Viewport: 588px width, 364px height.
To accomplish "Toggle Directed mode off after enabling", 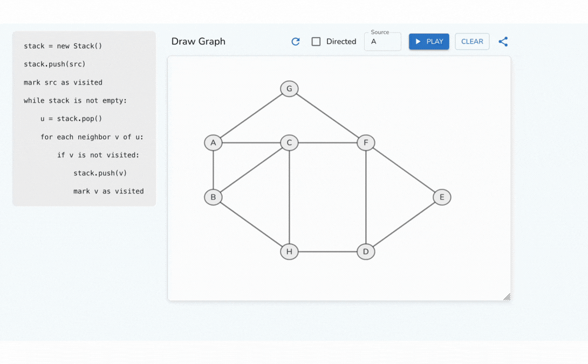I will 316,41.
